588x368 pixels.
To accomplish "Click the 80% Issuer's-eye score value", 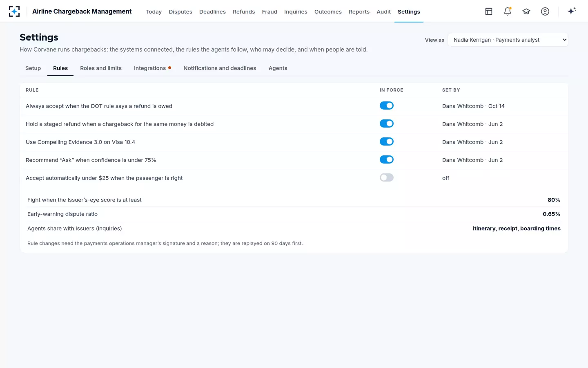I will point(554,200).
